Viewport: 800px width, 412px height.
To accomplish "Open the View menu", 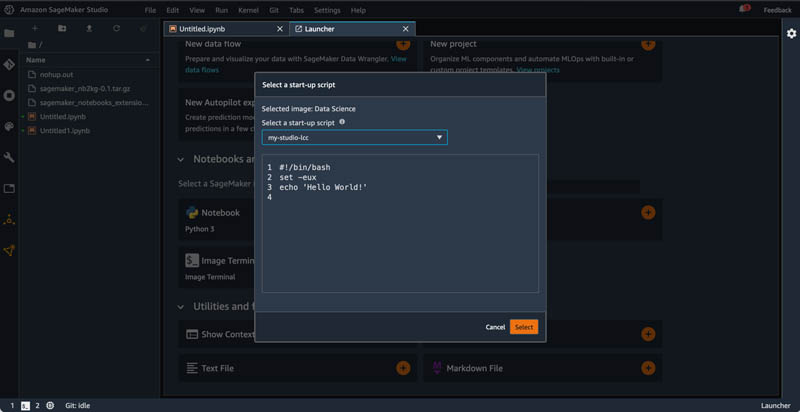I will (x=197, y=10).
